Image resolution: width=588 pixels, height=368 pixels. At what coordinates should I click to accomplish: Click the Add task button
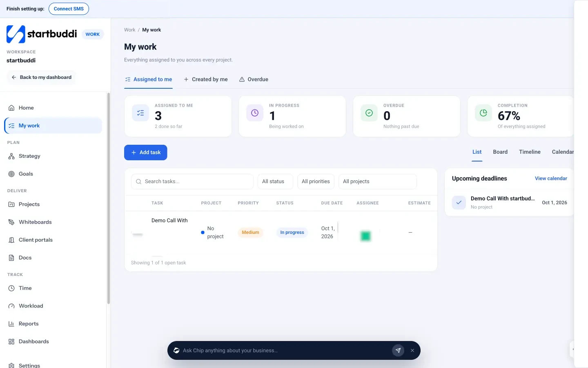tap(146, 153)
